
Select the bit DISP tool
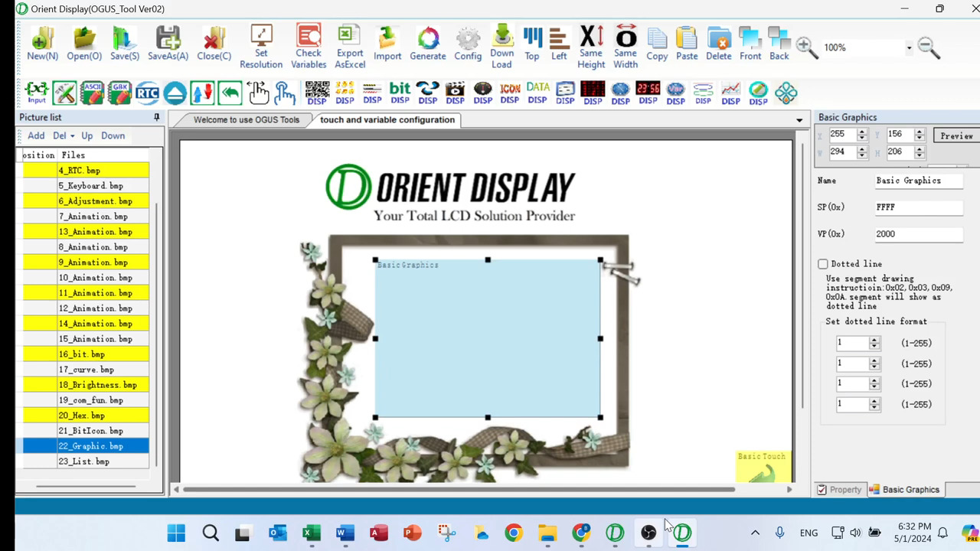pos(400,93)
